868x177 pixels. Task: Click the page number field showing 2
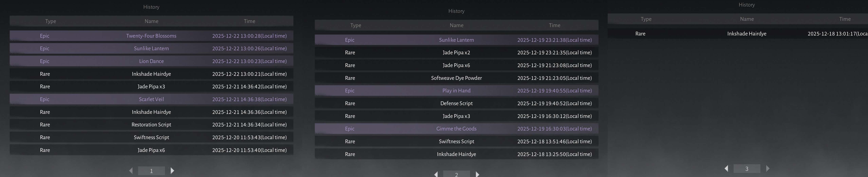pos(457,174)
